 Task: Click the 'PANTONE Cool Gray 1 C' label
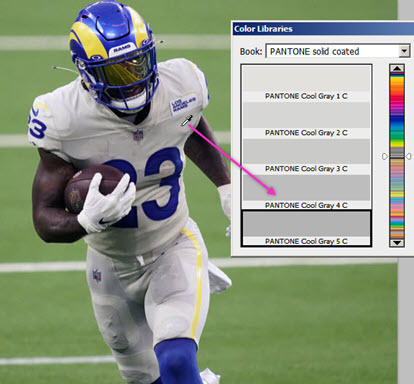click(x=306, y=96)
